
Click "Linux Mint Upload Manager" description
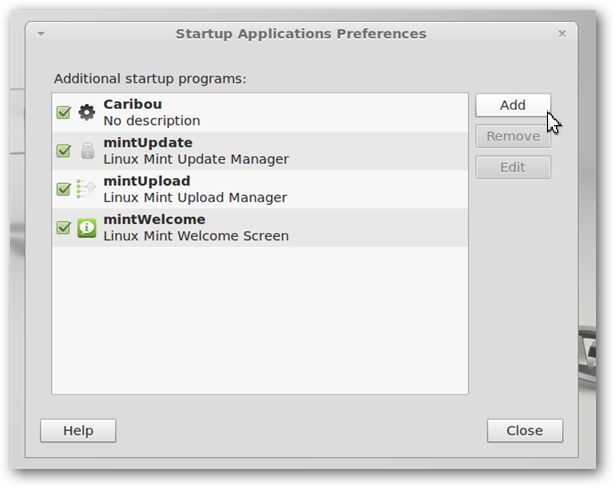point(195,198)
